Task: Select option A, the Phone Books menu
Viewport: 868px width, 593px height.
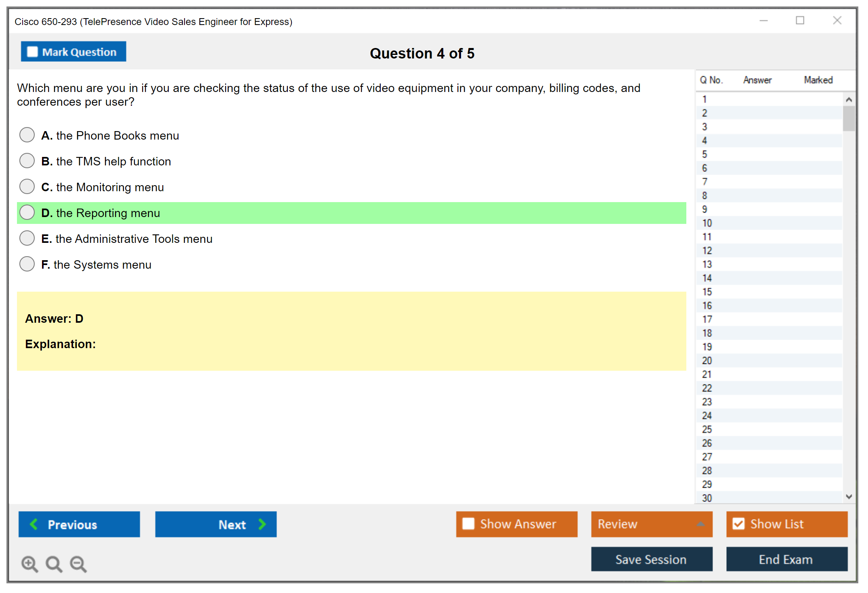Action: pos(27,135)
